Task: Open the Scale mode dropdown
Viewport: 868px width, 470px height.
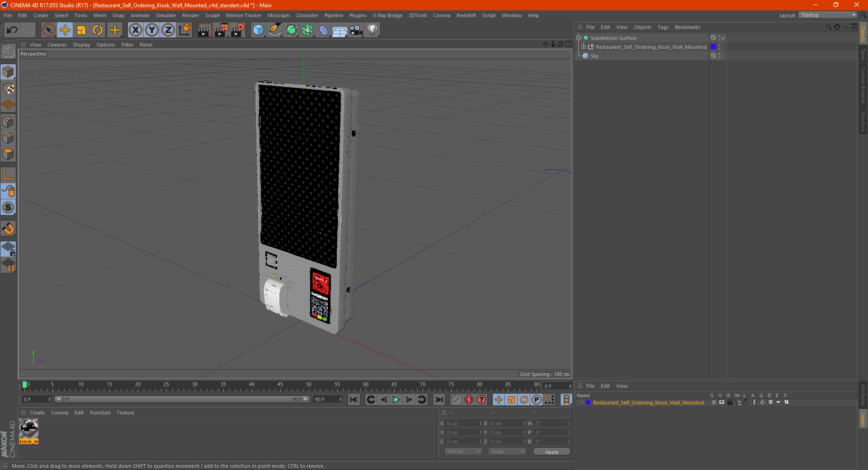Action: click(507, 451)
